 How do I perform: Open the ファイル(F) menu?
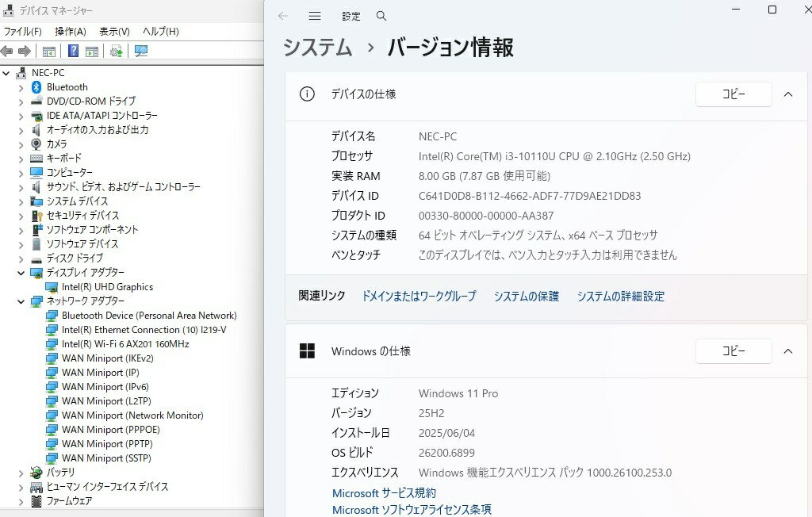tap(23, 32)
